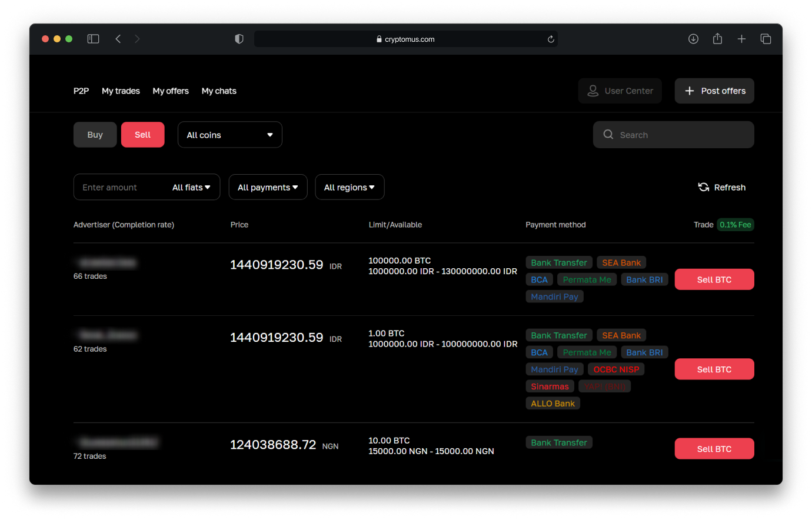Switch to Buy mode

tap(95, 134)
